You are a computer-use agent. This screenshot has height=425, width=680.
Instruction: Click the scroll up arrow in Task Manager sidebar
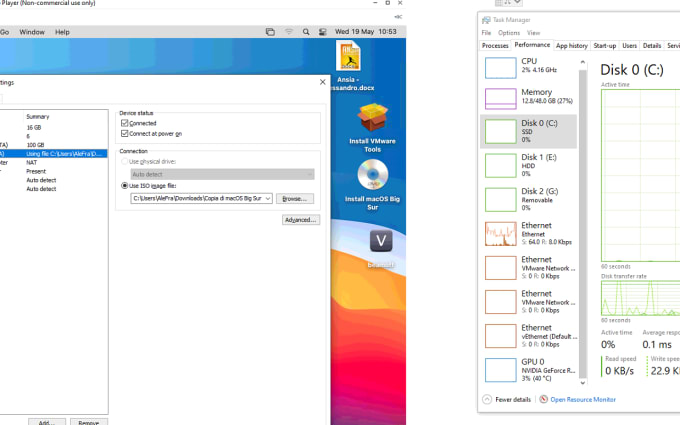click(582, 62)
